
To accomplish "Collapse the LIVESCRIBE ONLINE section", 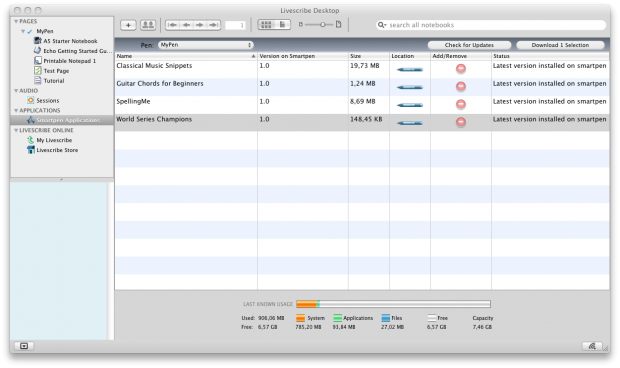I will (16, 130).
